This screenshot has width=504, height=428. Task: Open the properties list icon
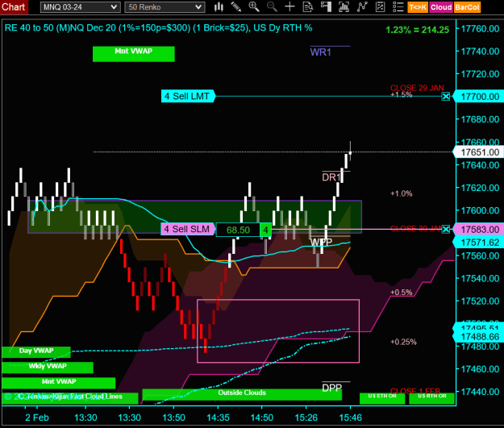398,6
